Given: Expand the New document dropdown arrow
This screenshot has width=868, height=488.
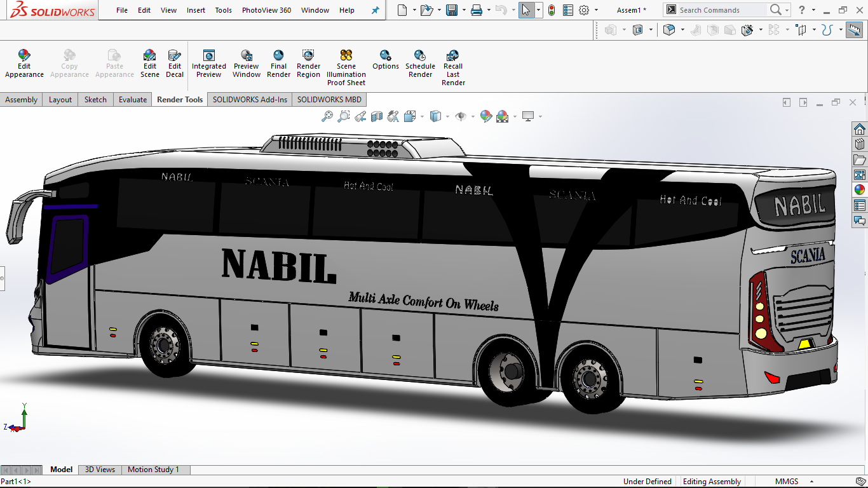Looking at the screenshot, I should pyautogui.click(x=414, y=10).
